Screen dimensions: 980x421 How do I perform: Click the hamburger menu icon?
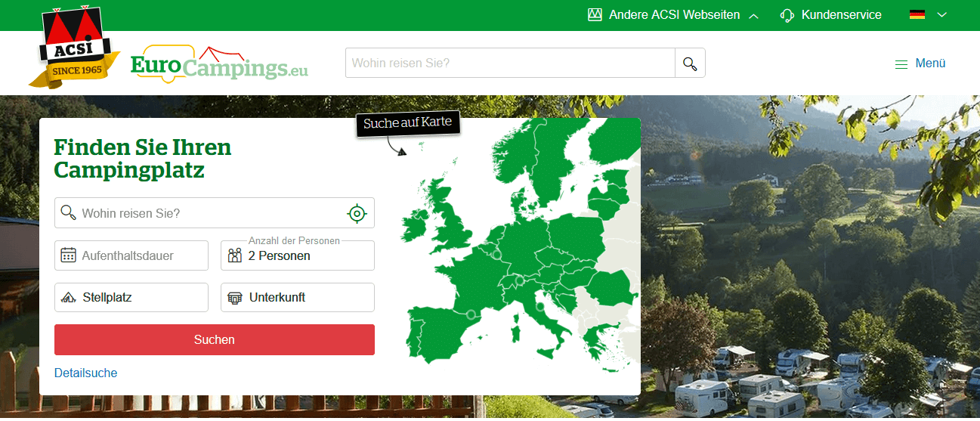point(901,64)
